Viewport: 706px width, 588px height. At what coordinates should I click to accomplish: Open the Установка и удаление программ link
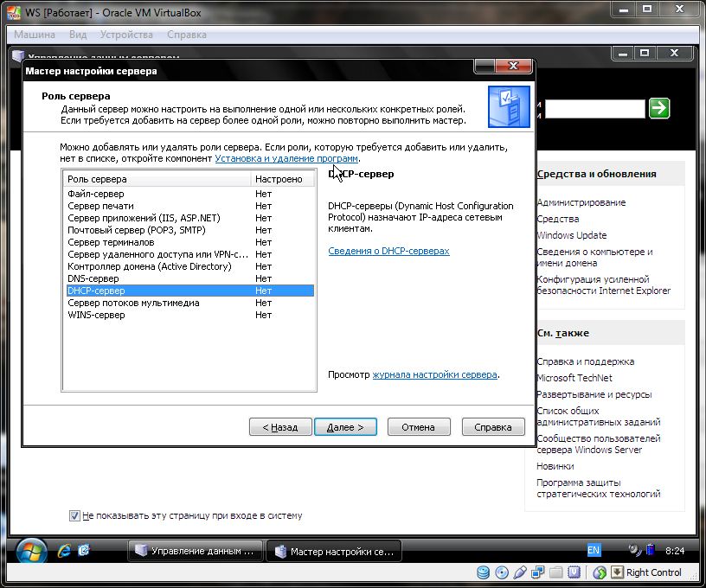[286, 158]
